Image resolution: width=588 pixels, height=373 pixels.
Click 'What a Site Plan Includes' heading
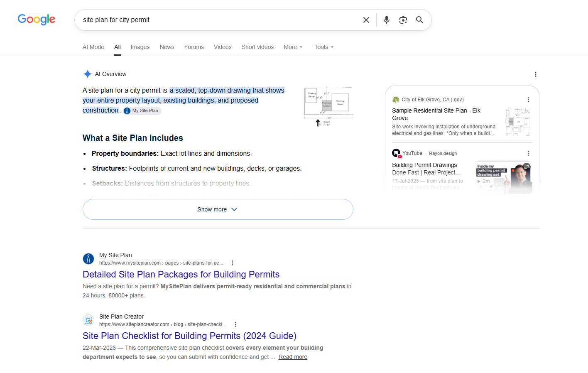pos(133,138)
